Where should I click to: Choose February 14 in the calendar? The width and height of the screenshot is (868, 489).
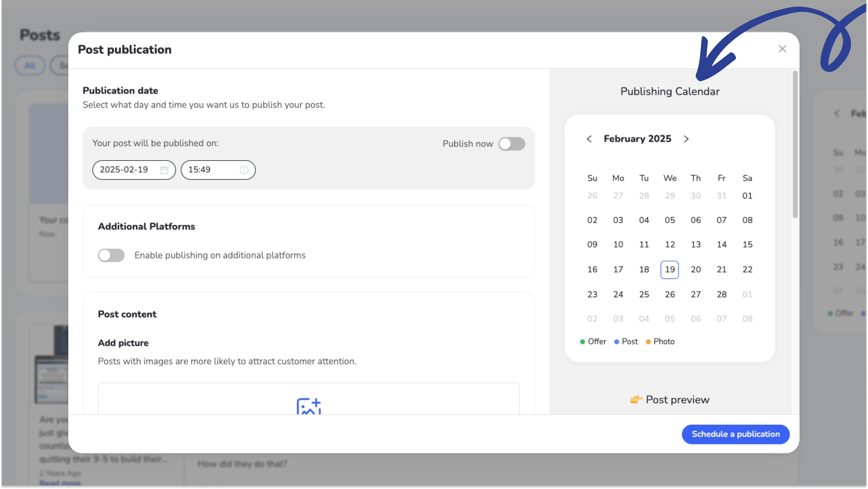click(721, 244)
